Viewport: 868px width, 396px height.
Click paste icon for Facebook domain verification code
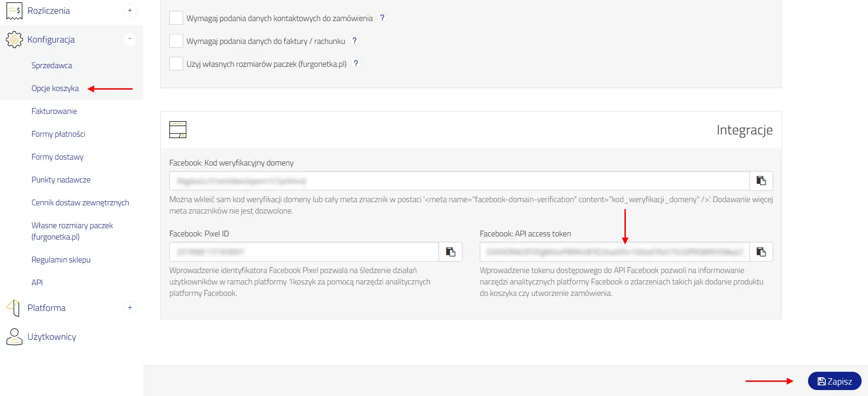(x=761, y=181)
